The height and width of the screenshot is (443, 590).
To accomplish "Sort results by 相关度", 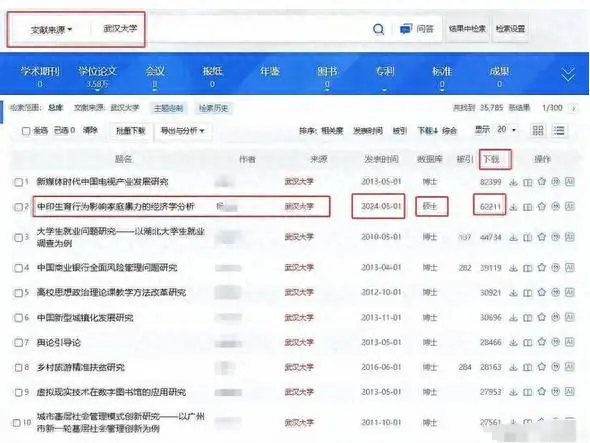I will tap(332, 131).
